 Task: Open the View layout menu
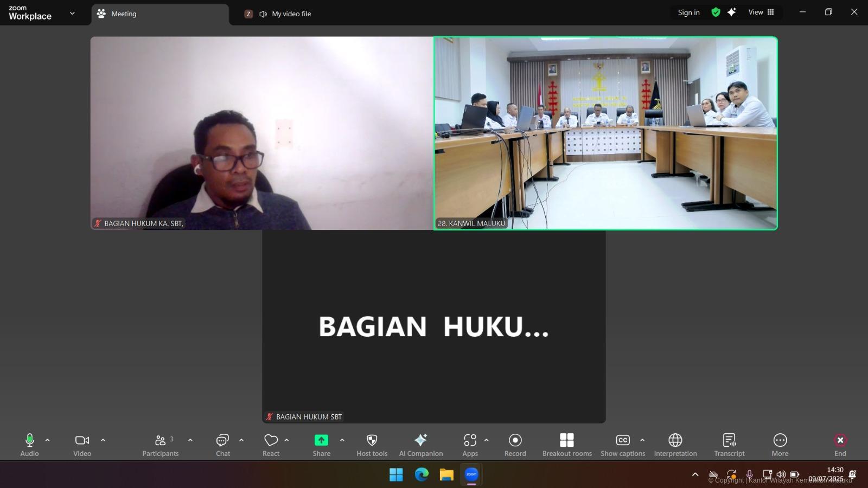pos(761,12)
